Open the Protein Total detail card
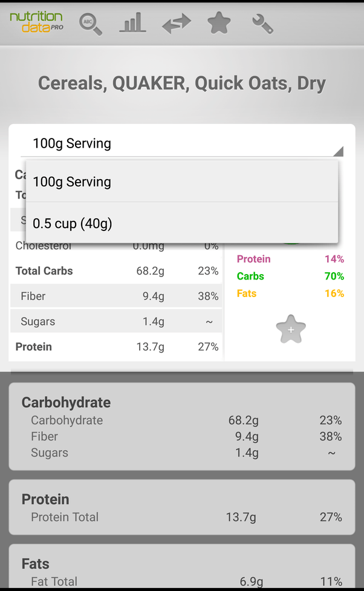The image size is (364, 591). click(x=182, y=507)
